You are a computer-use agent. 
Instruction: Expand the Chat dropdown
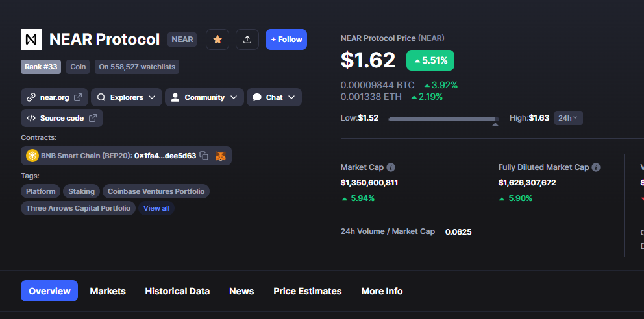[x=274, y=97]
